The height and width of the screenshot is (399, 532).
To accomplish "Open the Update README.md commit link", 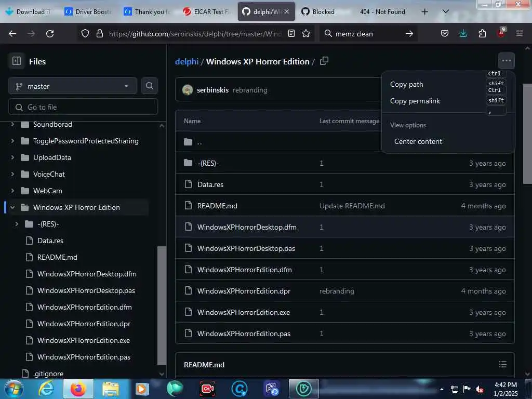I will pyautogui.click(x=352, y=206).
